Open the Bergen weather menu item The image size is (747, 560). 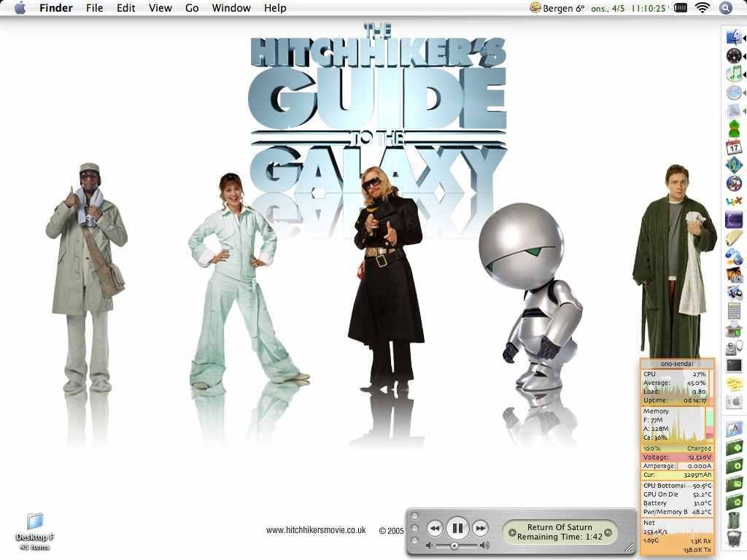pos(557,8)
